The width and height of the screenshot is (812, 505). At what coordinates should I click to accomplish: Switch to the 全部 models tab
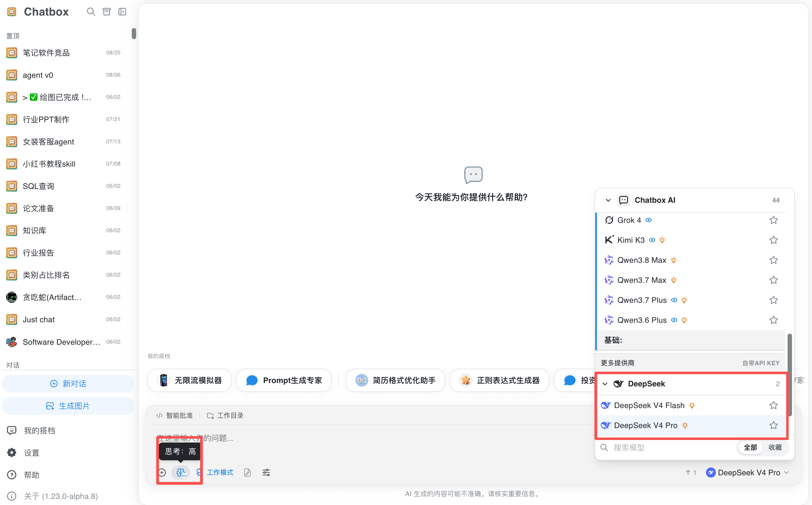(750, 447)
